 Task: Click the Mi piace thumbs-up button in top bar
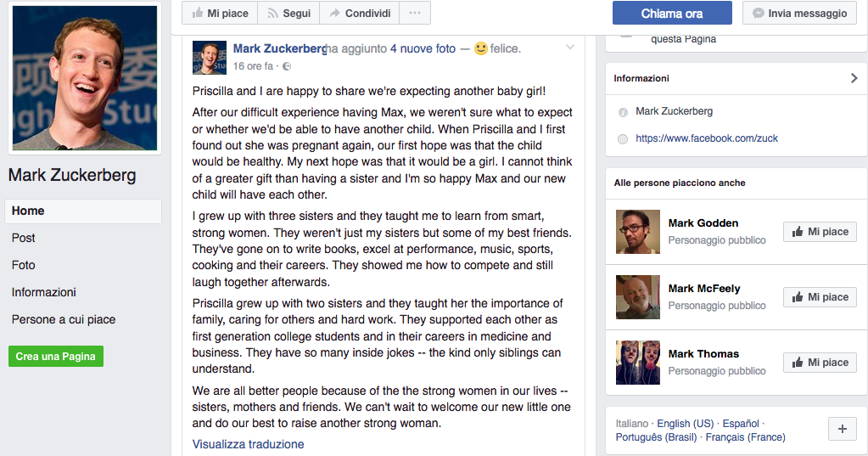click(x=220, y=14)
